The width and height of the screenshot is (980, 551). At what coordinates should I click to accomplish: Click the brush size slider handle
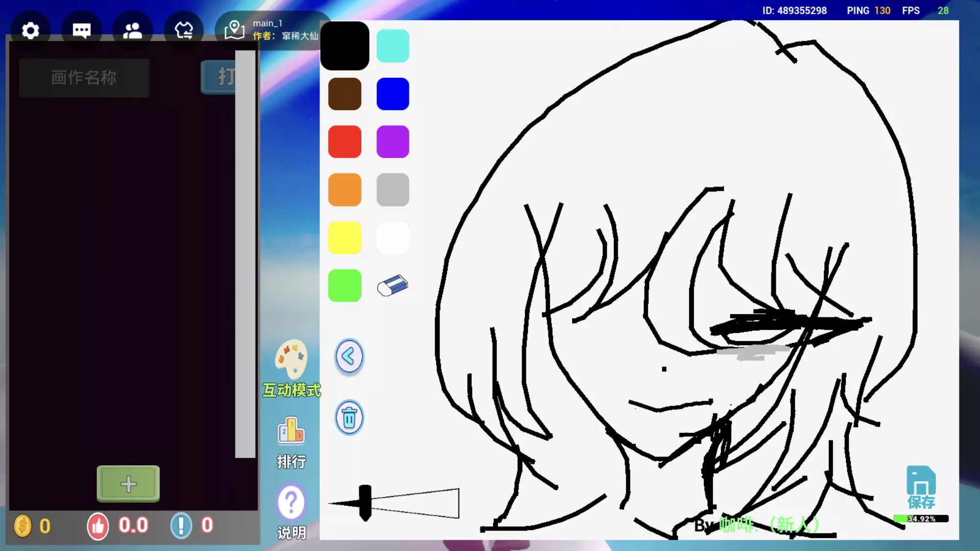(x=365, y=503)
